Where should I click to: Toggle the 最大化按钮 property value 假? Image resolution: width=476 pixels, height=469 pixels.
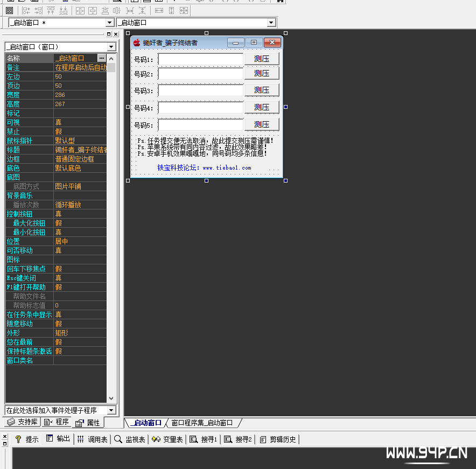click(80, 223)
